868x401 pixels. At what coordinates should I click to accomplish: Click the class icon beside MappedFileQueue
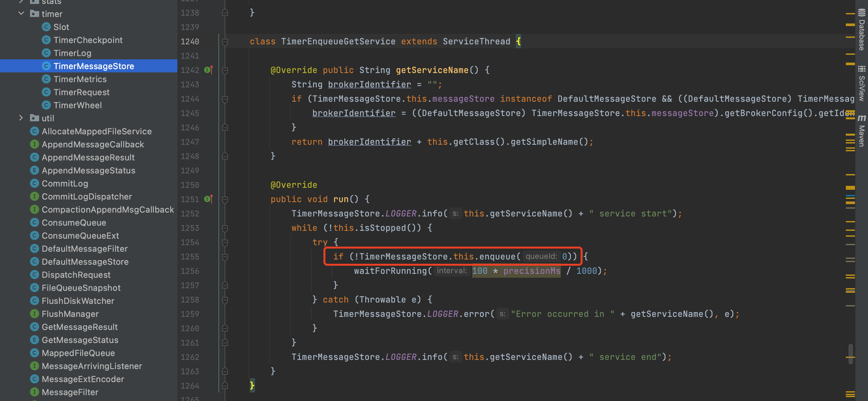(35, 353)
